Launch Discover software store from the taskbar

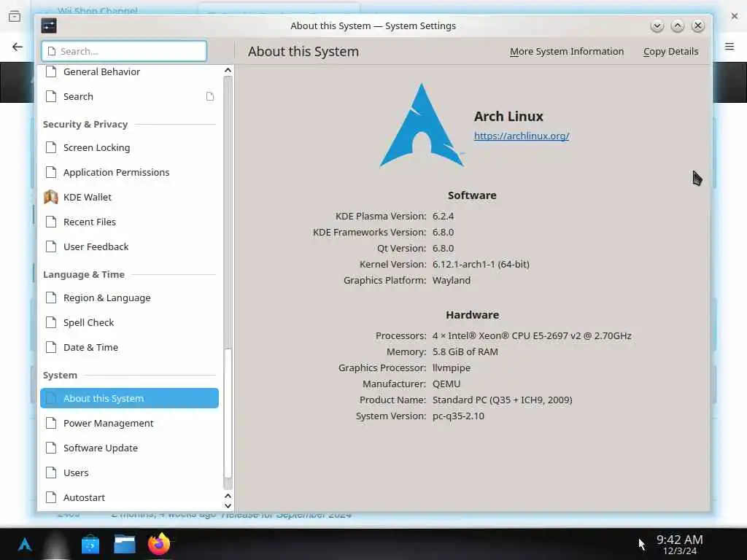tap(90, 544)
